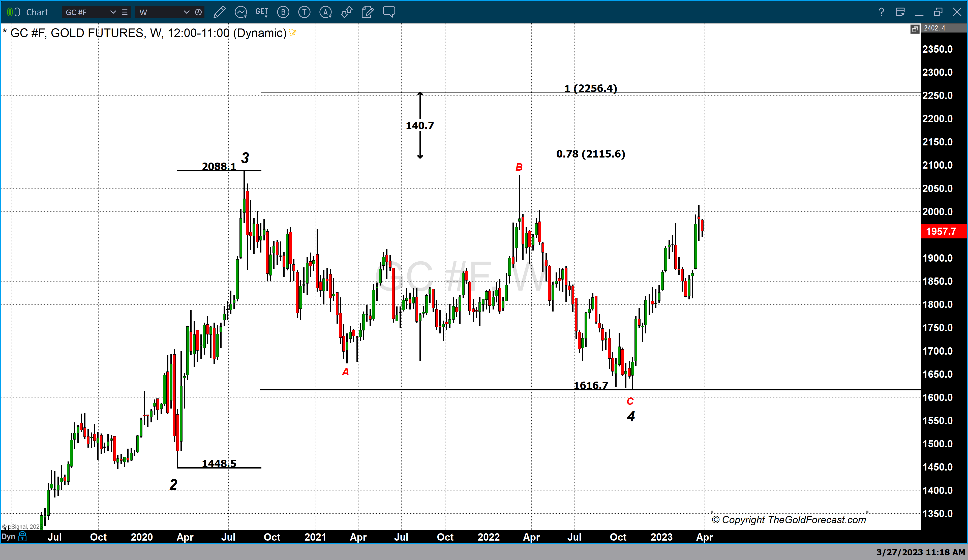Click the yellow alert bell beside chart title
The width and height of the screenshot is (968, 560).
click(293, 33)
